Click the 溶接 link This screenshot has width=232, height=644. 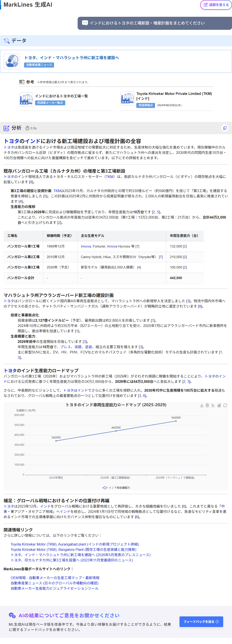point(78,347)
